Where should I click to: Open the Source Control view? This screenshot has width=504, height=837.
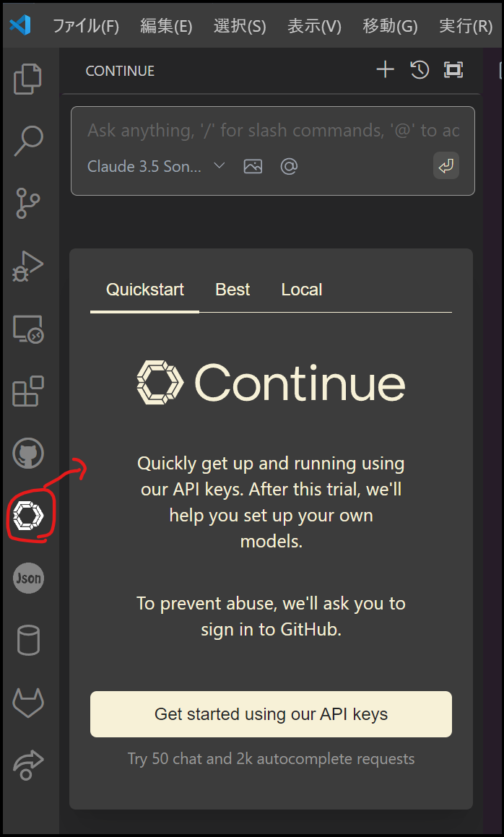click(27, 204)
